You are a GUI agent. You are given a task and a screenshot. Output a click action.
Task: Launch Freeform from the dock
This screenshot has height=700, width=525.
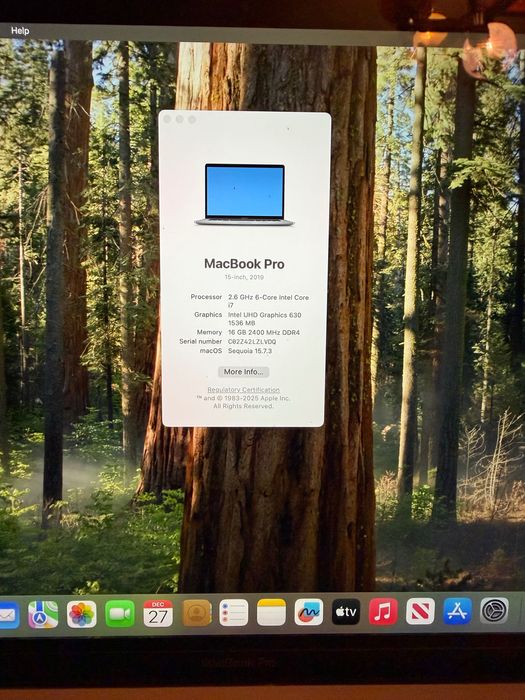[x=309, y=612]
